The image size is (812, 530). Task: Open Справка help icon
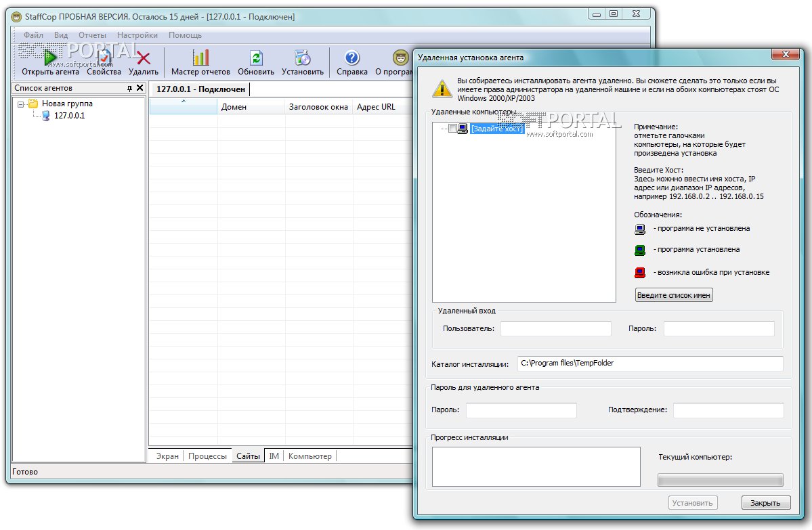[x=352, y=58]
